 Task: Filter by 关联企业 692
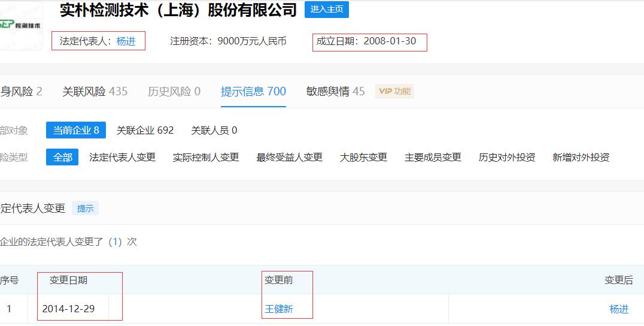click(x=145, y=130)
